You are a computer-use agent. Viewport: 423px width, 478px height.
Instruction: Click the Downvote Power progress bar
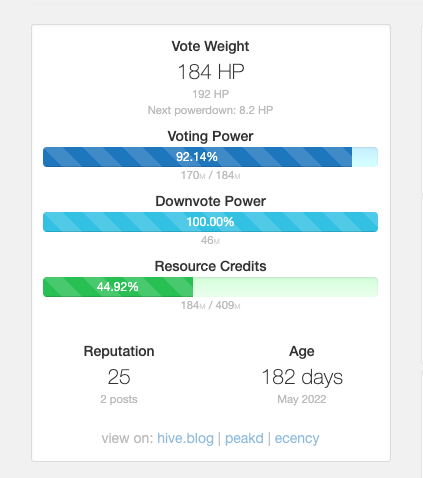click(210, 222)
